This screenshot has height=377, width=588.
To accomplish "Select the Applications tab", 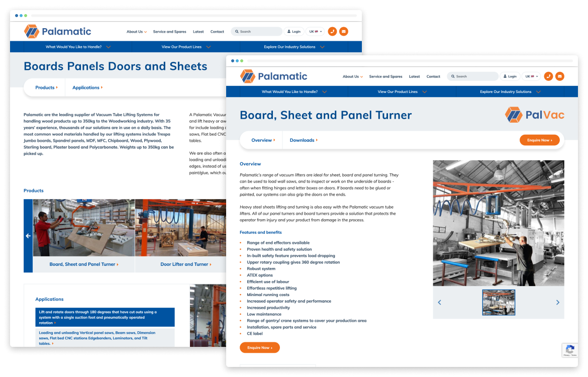I will click(87, 87).
